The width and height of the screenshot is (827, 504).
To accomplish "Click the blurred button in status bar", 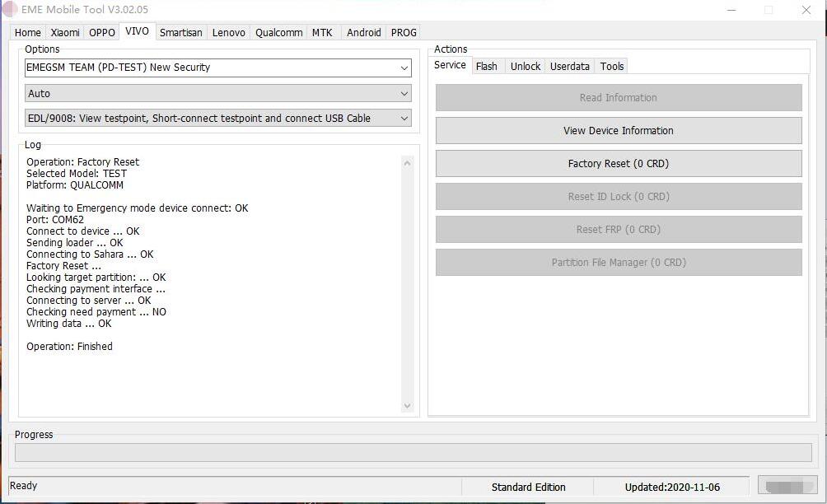I will click(x=787, y=486).
